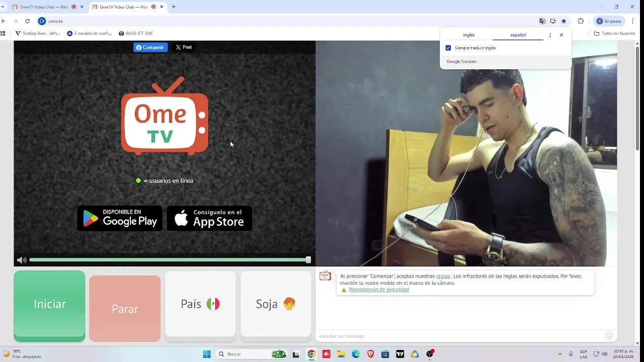This screenshot has height=362, width=644.
Task: Reload the page
Action: (28, 21)
